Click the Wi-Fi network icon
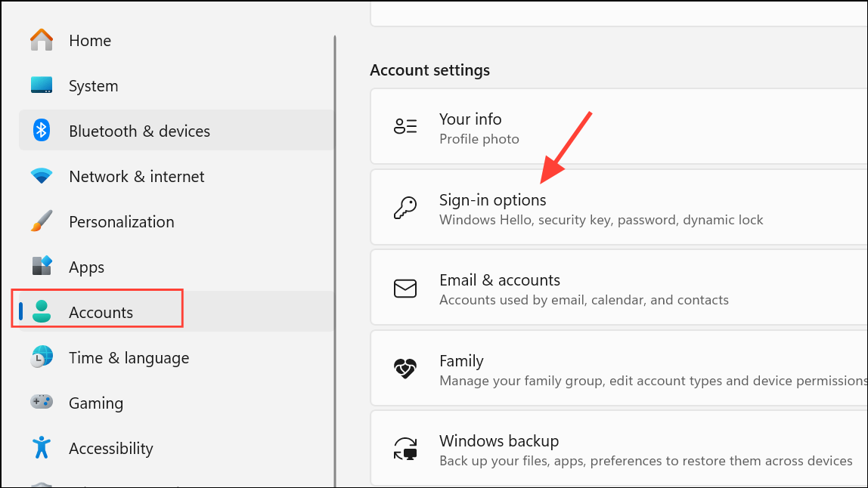This screenshot has width=868, height=488. 42,176
